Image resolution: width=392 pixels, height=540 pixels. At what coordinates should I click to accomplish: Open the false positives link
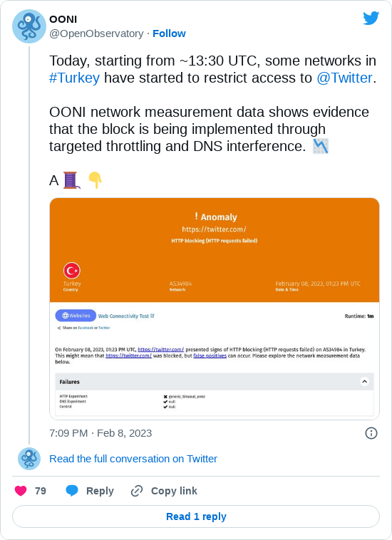(x=210, y=355)
